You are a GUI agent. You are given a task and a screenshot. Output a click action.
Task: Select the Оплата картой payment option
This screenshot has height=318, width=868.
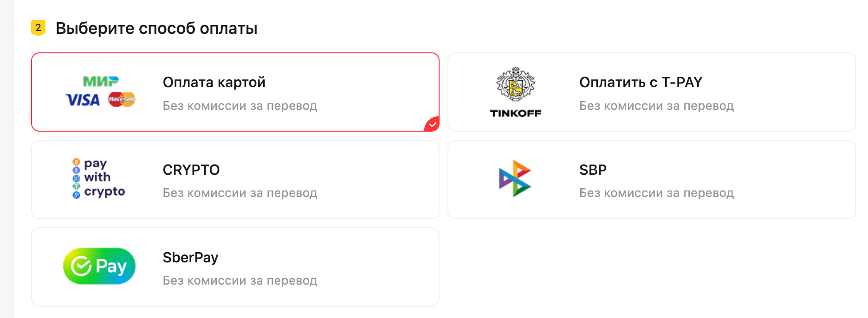pos(214,83)
